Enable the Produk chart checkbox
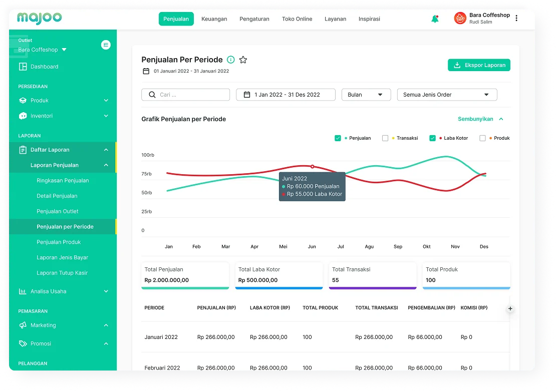The height and width of the screenshot is (392, 556). pos(482,138)
